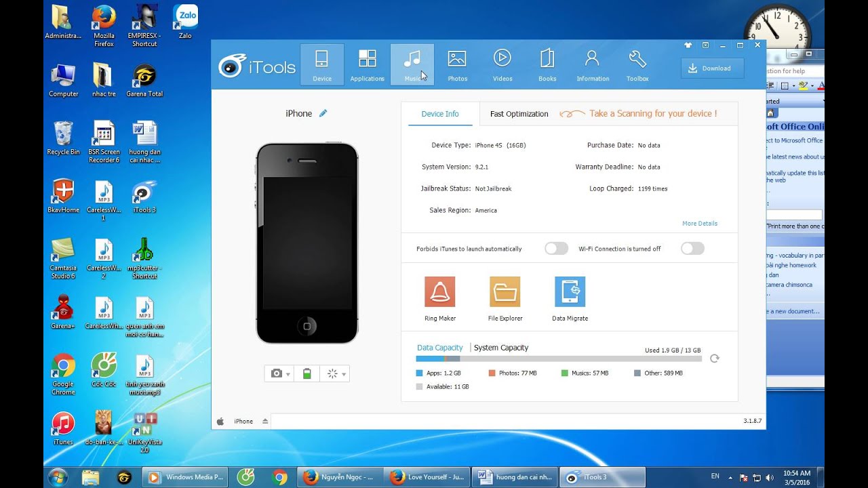
Task: Click the iTools skin shirt icon
Action: [x=688, y=45]
